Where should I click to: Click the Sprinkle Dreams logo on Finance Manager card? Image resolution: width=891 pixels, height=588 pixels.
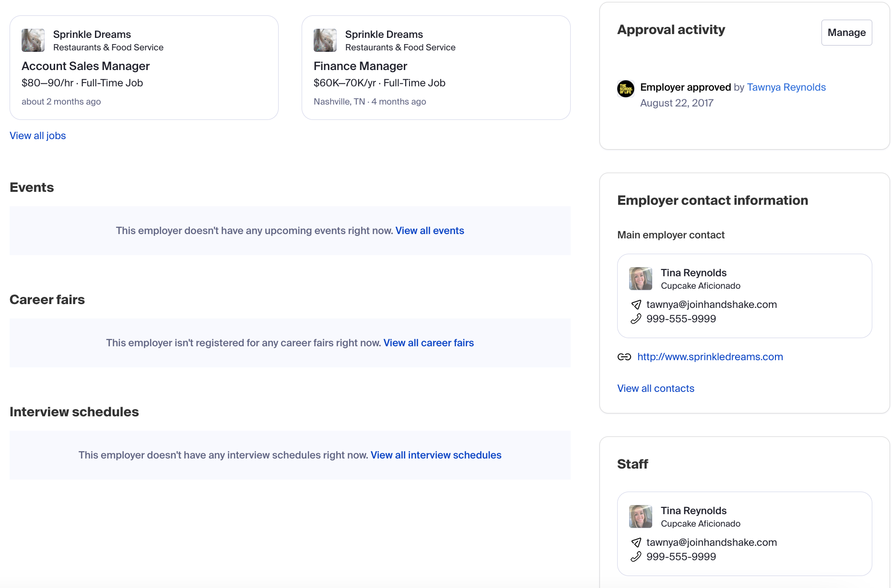(325, 40)
